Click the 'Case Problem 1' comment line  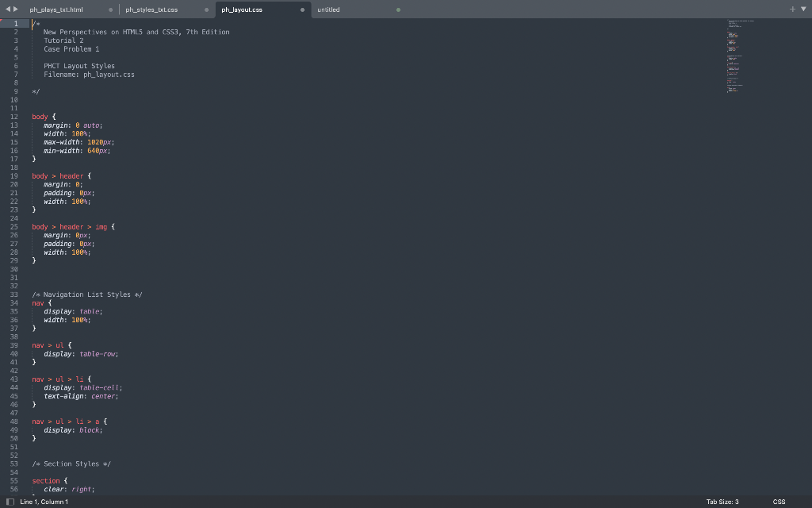click(71, 49)
